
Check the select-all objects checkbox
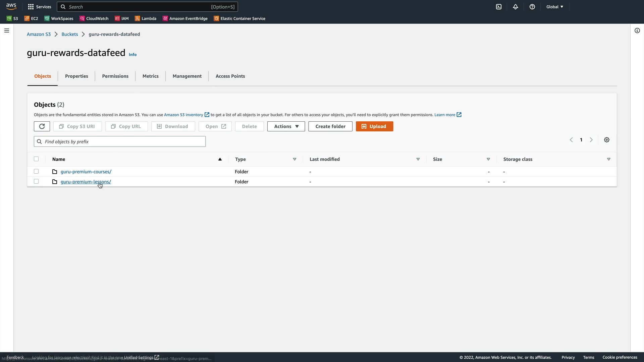pyautogui.click(x=36, y=159)
